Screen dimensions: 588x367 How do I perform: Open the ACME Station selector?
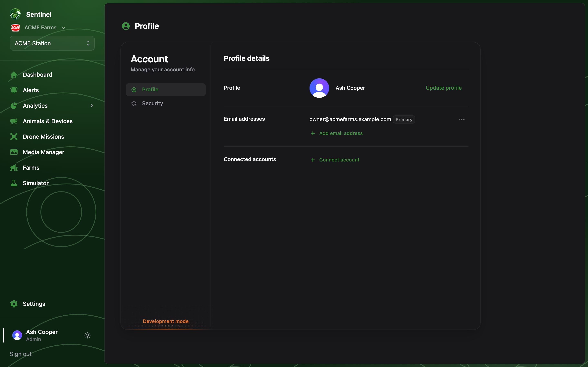[x=52, y=43]
